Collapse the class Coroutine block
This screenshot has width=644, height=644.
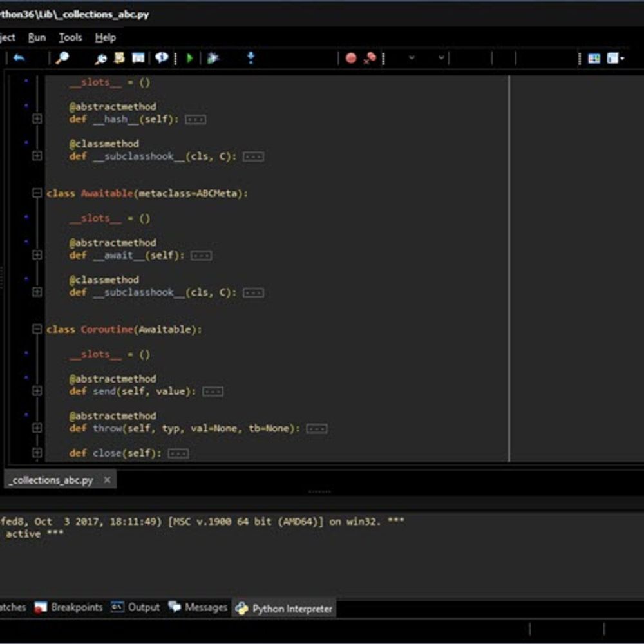coord(37,329)
